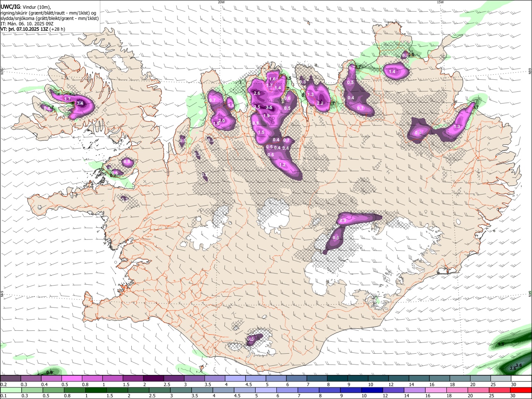Click the UWC/IG title text

point(10,7)
